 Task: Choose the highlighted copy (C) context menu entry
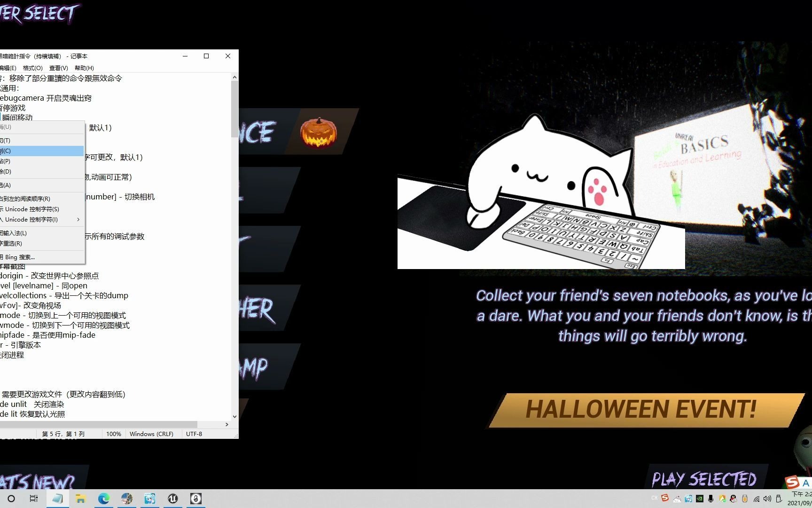(x=42, y=151)
